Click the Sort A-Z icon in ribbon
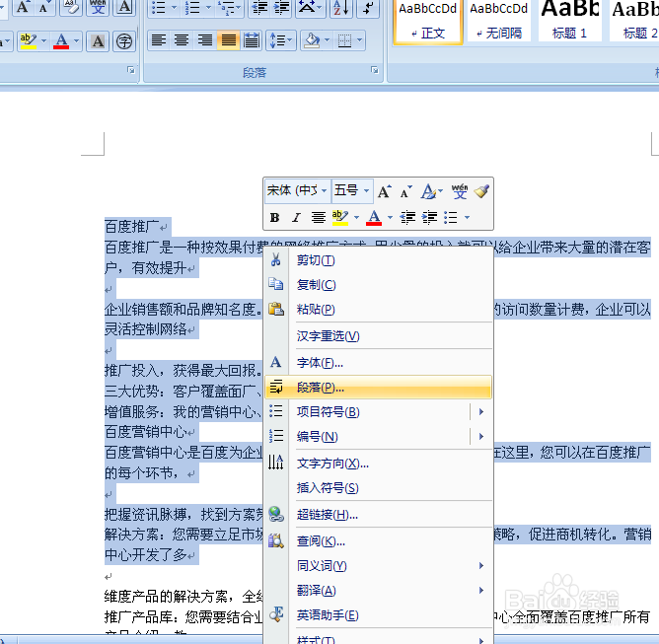The height and width of the screenshot is (644, 659). click(341, 8)
